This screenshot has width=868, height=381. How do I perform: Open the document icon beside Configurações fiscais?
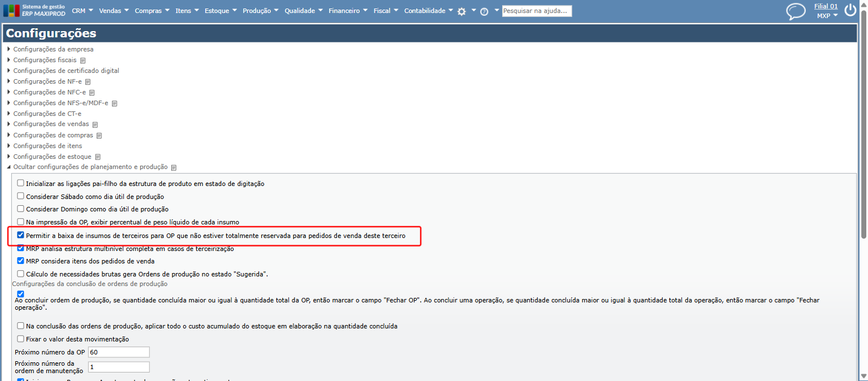click(x=83, y=60)
